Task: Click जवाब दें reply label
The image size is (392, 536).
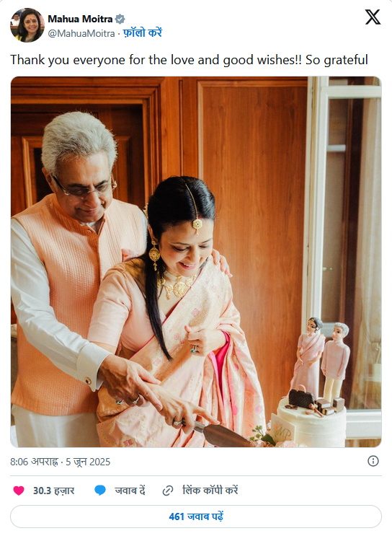Action: coord(130,491)
